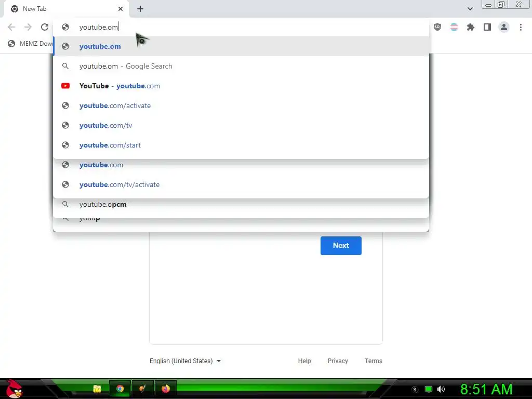Click the 8:51 AM clock
This screenshot has height=399, width=532.
point(486,390)
